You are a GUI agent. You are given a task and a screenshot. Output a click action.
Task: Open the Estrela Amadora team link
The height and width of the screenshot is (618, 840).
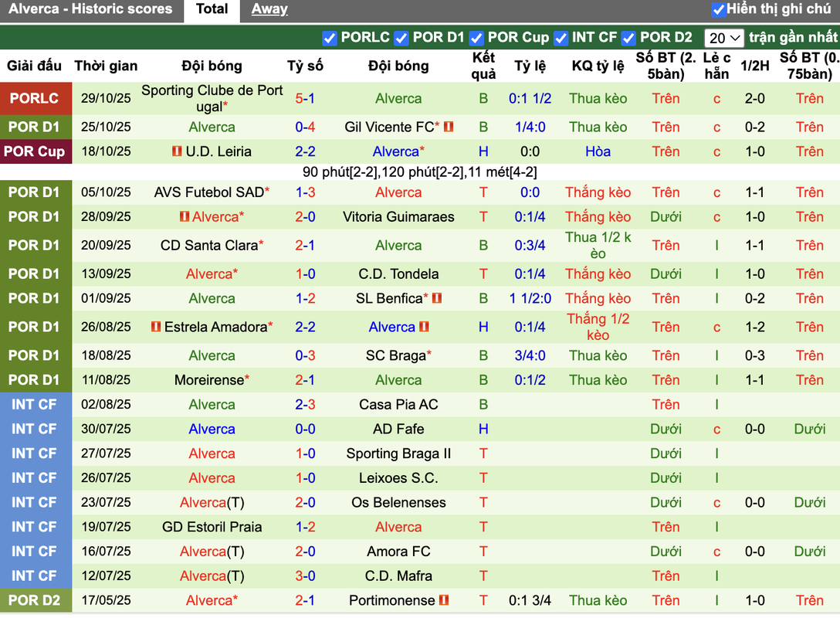point(215,327)
